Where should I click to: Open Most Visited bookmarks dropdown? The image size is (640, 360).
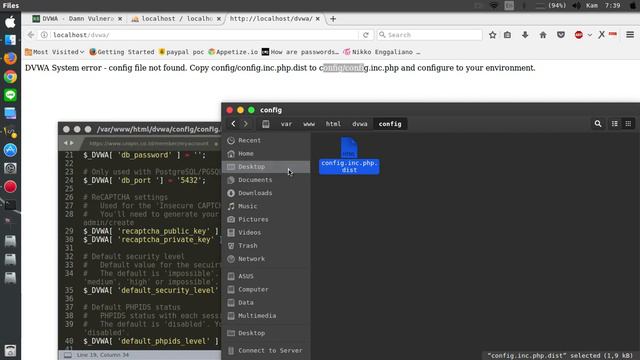55,52
